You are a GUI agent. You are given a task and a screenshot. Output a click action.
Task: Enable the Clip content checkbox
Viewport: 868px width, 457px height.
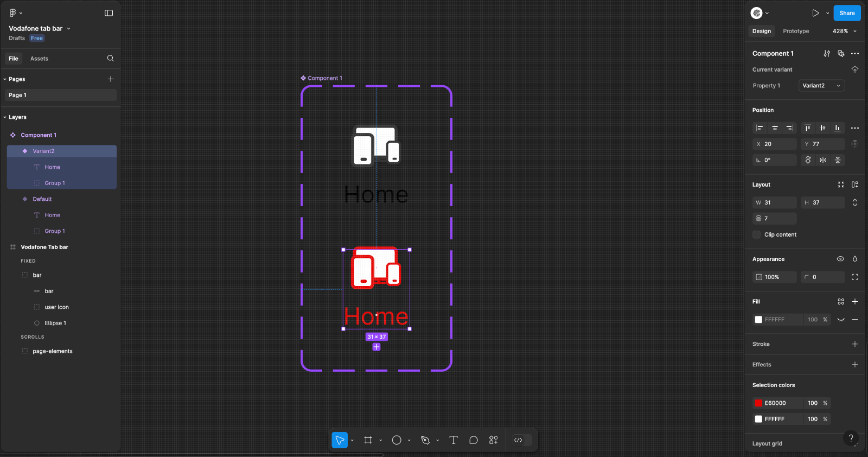[x=757, y=234]
